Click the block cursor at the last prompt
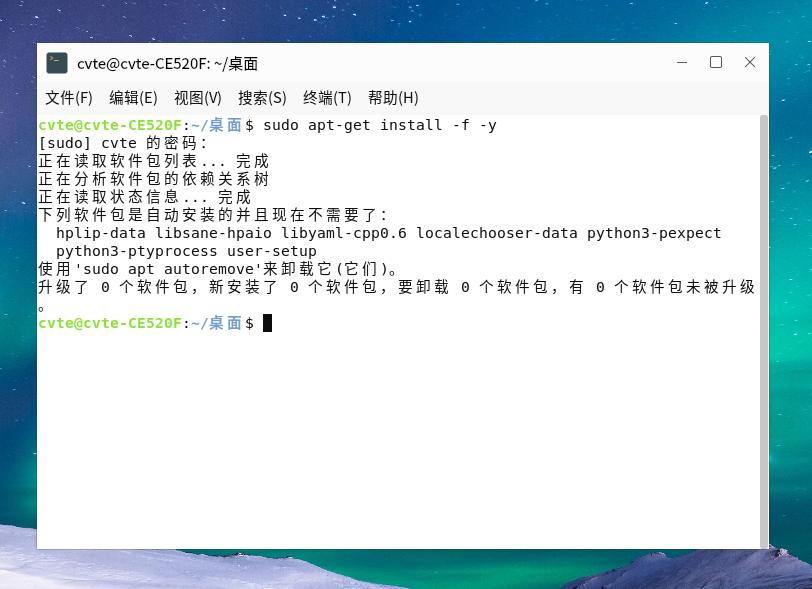This screenshot has height=589, width=812. pyautogui.click(x=267, y=323)
